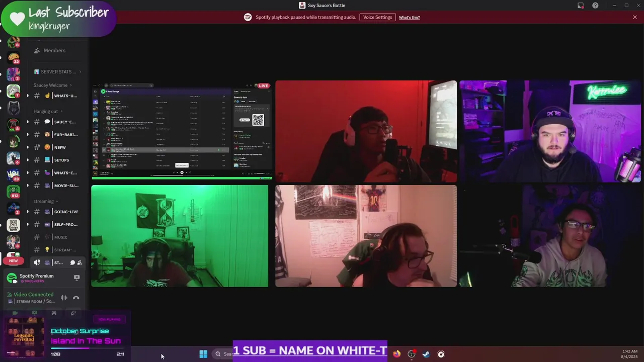
Task: Open chat for the ST... voice channel
Action: coord(72,262)
